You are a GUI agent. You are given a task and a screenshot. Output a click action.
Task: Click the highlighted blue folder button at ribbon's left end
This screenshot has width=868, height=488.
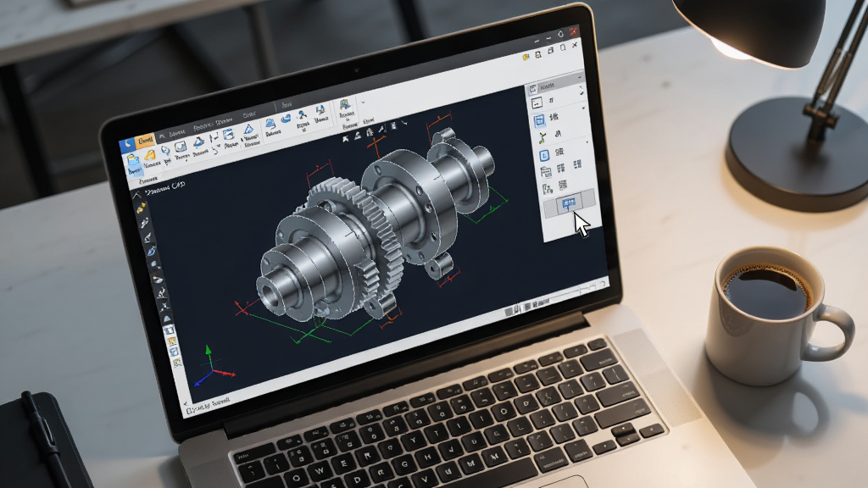pos(133,164)
